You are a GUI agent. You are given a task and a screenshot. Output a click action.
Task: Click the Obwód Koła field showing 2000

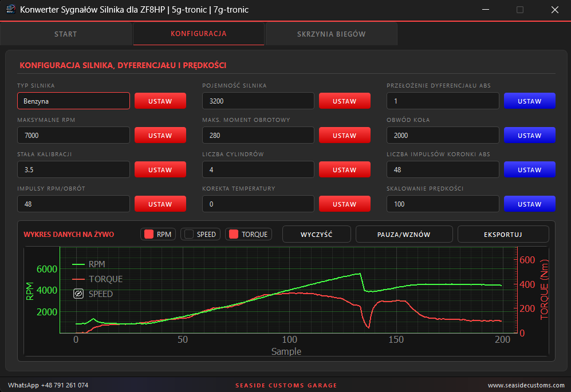tap(443, 135)
